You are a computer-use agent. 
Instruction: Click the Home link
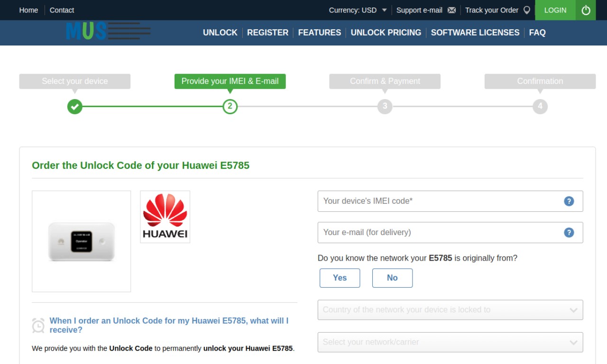point(28,10)
